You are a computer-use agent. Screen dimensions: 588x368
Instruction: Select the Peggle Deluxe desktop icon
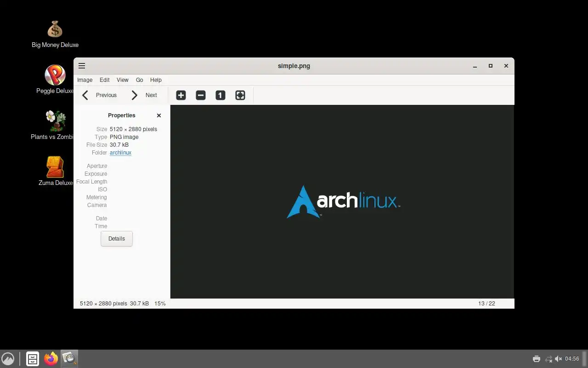pos(55,80)
